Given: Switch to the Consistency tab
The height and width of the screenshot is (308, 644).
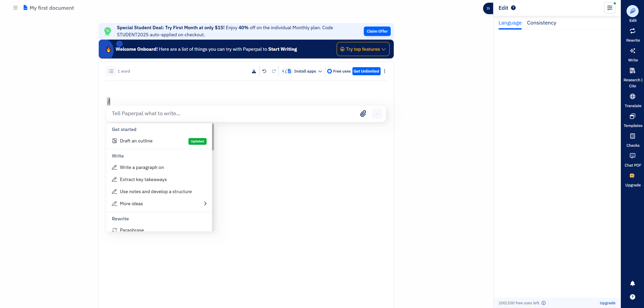Looking at the screenshot, I should tap(542, 23).
